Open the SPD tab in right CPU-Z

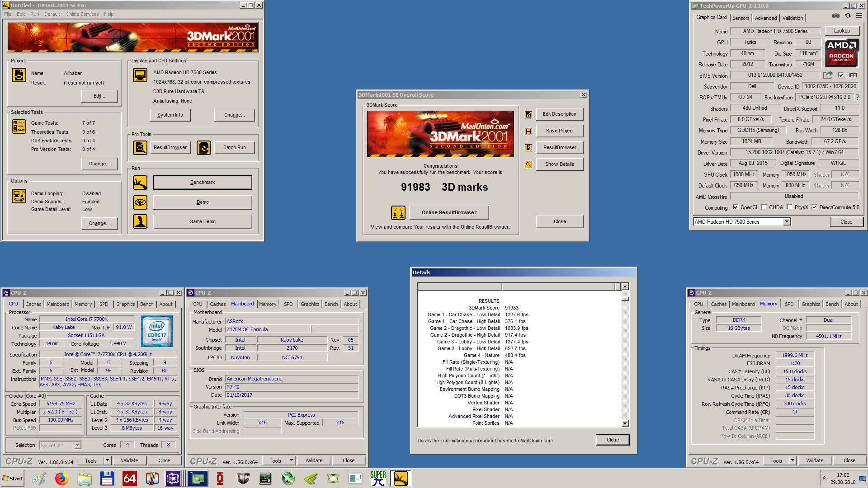click(789, 304)
